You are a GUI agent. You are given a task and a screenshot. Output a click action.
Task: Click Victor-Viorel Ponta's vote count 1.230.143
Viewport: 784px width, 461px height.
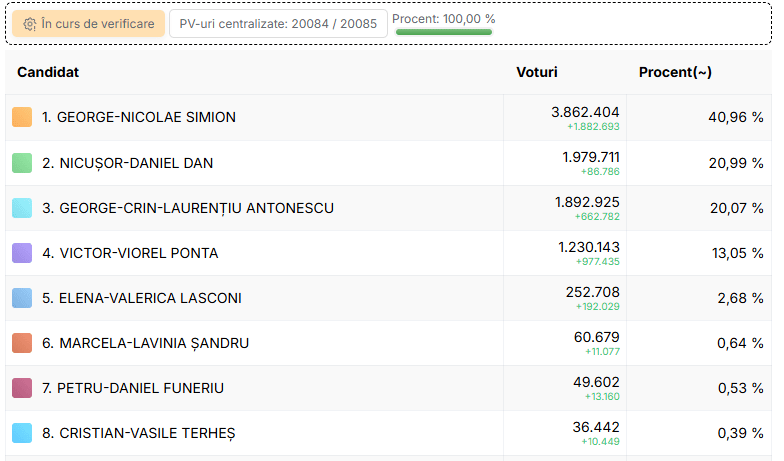coord(588,247)
